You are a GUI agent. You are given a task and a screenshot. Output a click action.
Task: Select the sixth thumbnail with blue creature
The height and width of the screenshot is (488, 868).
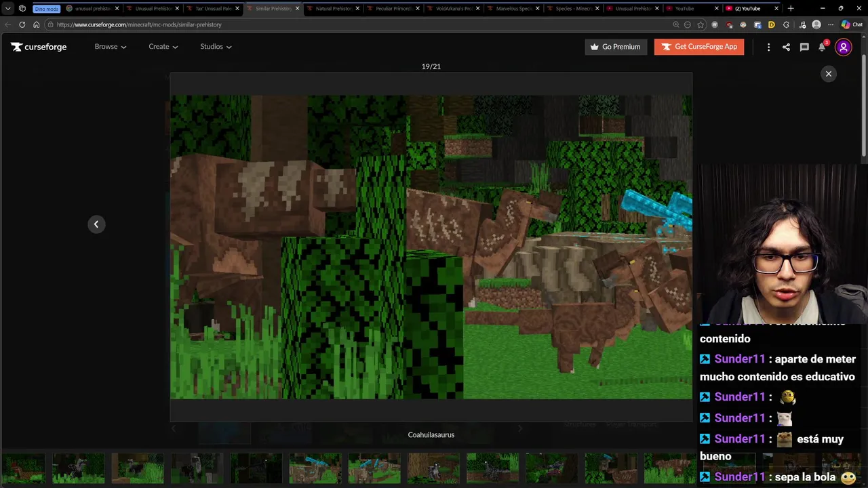[315, 469]
